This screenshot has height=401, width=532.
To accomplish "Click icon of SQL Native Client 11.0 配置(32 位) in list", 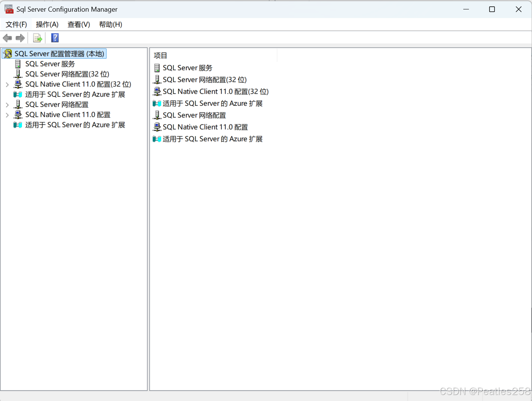I will coord(157,91).
